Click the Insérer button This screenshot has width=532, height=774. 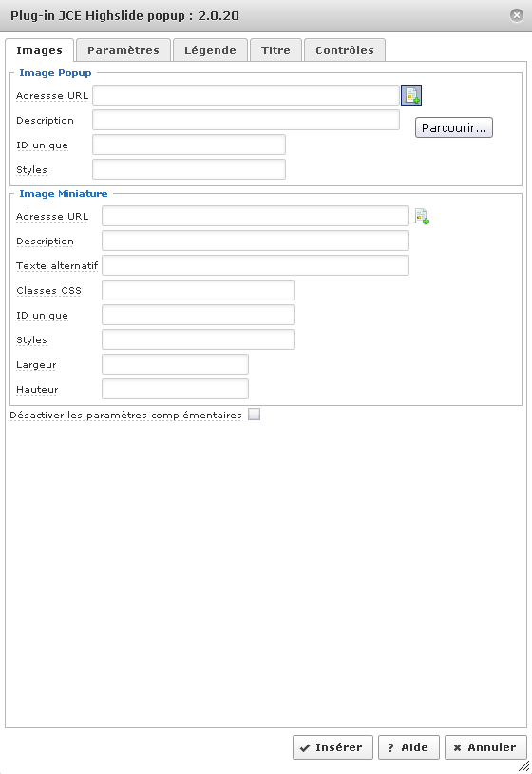(x=332, y=747)
